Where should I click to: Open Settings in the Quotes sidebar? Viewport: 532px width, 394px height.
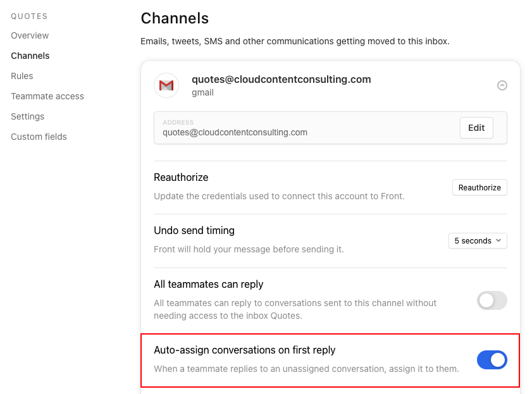coord(27,116)
